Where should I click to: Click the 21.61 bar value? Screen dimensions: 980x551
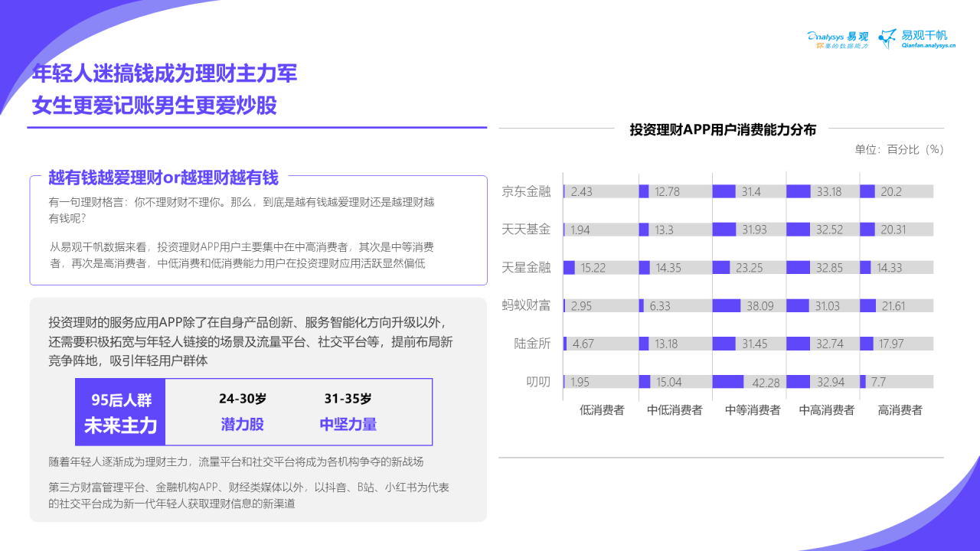893,306
